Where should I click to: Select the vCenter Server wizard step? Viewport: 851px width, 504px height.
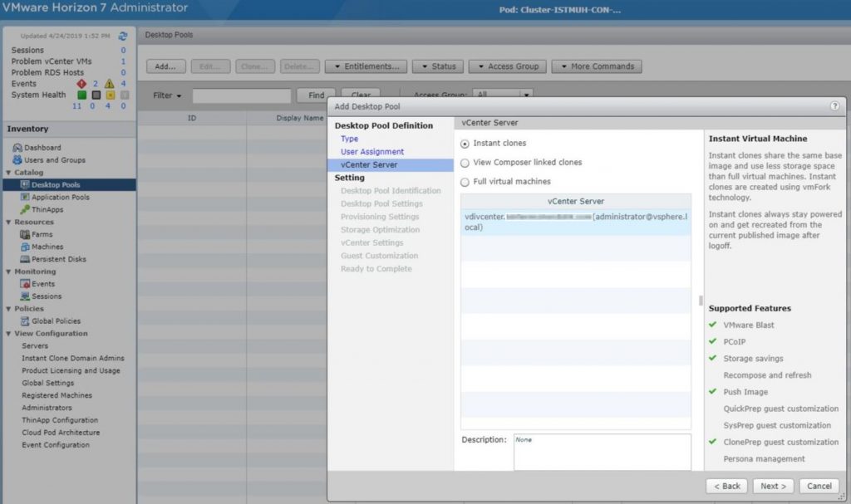[x=391, y=165]
